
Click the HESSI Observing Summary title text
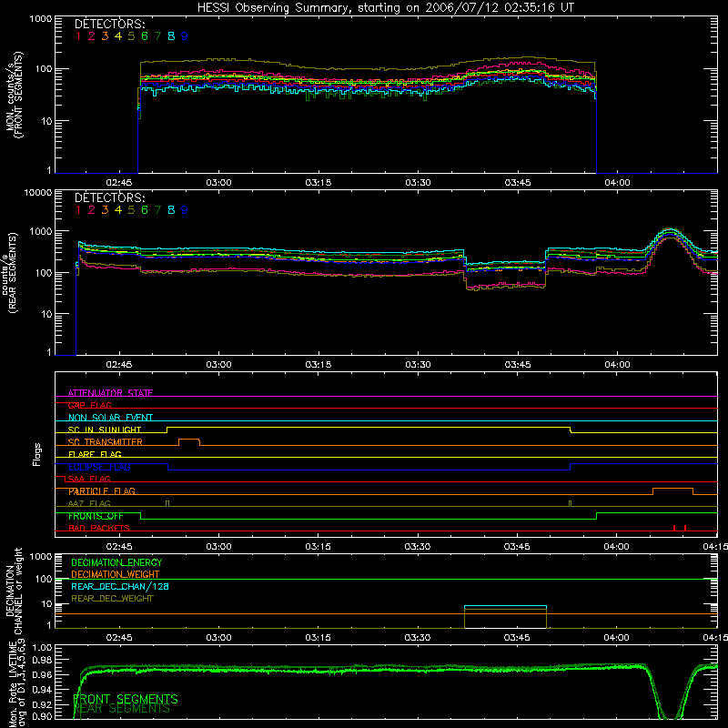click(x=385, y=8)
